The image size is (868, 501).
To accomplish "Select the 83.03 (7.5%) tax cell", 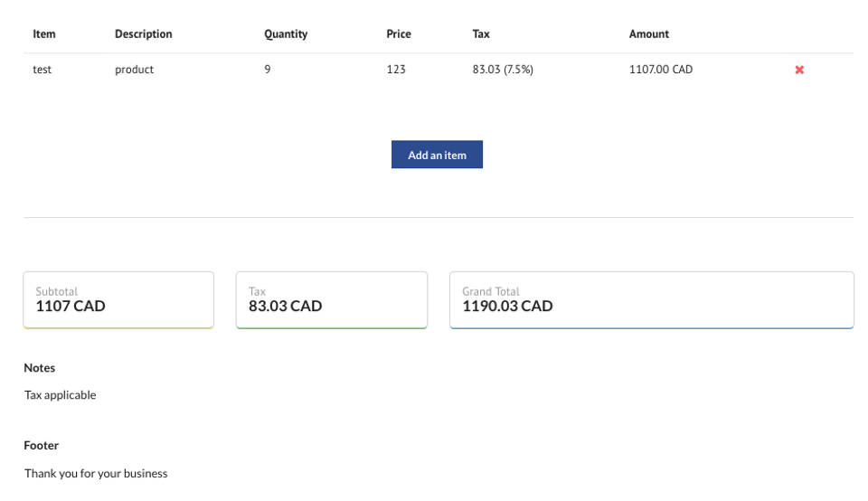I will pos(503,70).
